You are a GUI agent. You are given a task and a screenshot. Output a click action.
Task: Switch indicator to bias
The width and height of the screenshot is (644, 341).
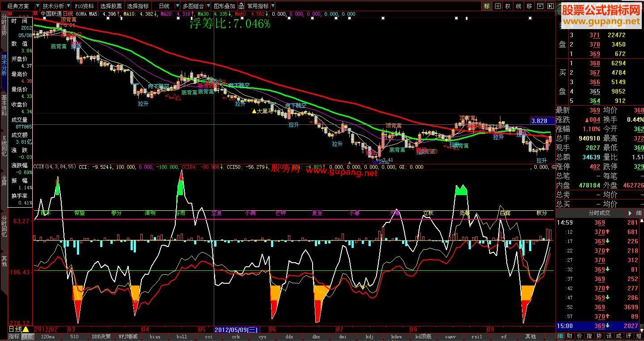point(155,337)
